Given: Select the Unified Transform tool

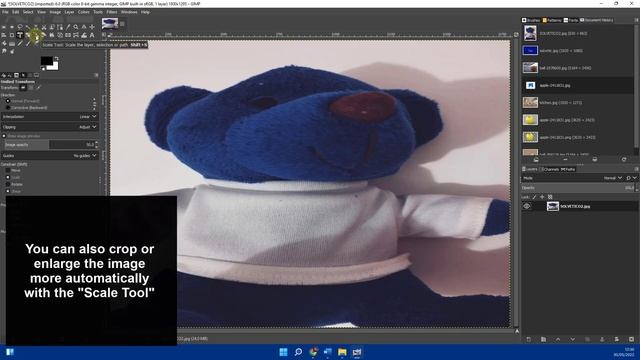Looking at the screenshot, I should tap(20, 35).
